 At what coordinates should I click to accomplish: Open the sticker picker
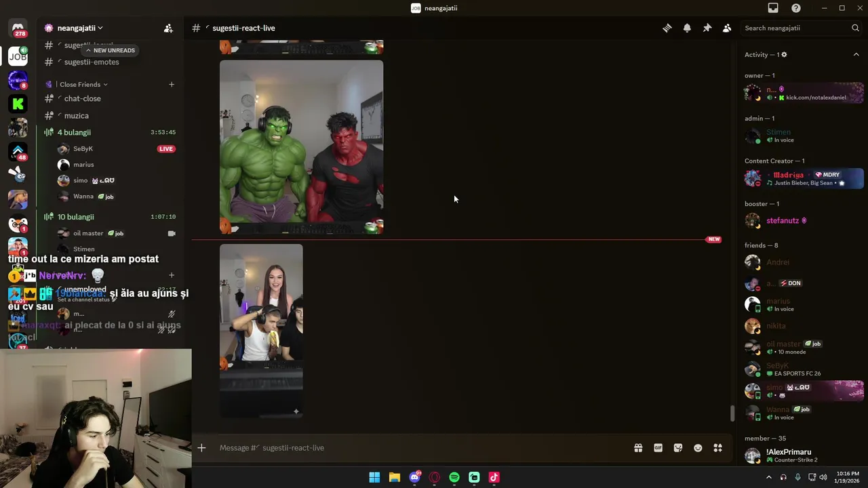[678, 448]
